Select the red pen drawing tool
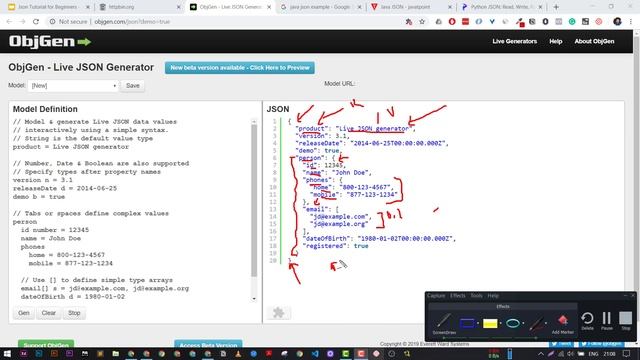Image resolution: width=640 pixels, height=360 pixels. [x=536, y=323]
